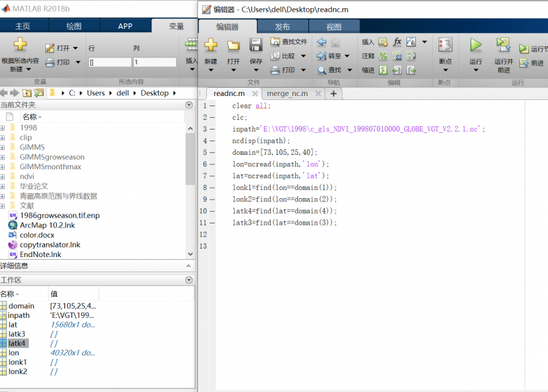This screenshot has height=392, width=548.
Task: Switch to the Publish (发布) ribbon tab
Action: (x=282, y=27)
